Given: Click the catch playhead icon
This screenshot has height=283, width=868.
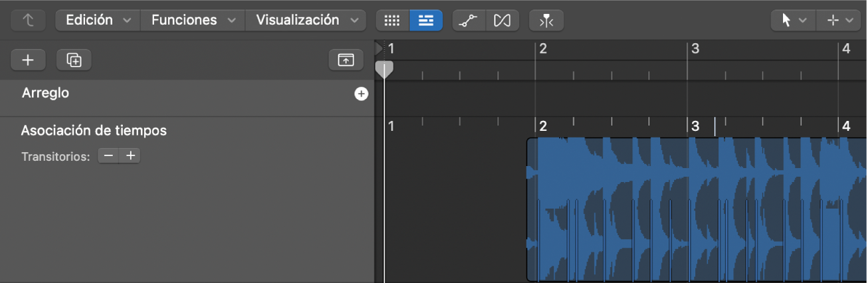Looking at the screenshot, I should pyautogui.click(x=546, y=21).
